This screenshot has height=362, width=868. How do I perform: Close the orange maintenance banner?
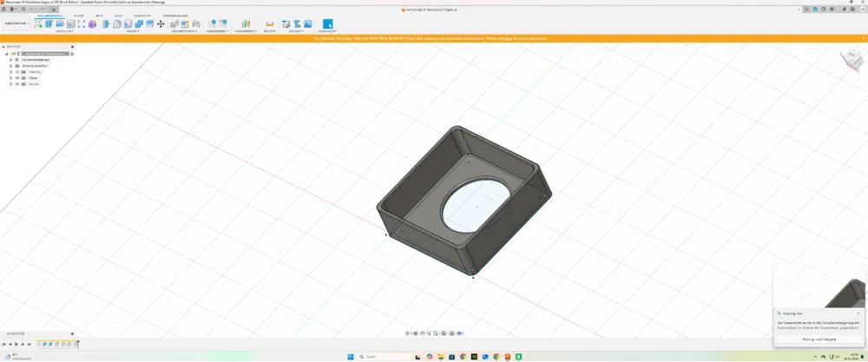[864, 38]
